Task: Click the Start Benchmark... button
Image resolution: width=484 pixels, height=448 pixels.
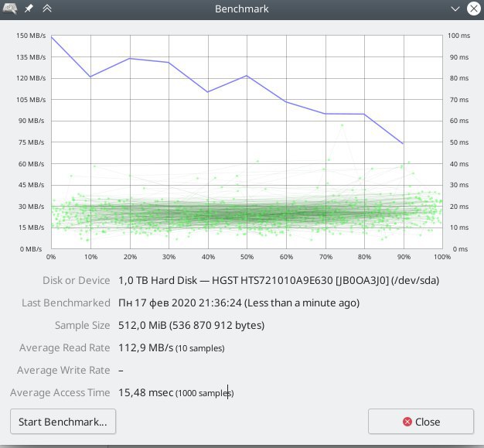Action: pos(63,422)
